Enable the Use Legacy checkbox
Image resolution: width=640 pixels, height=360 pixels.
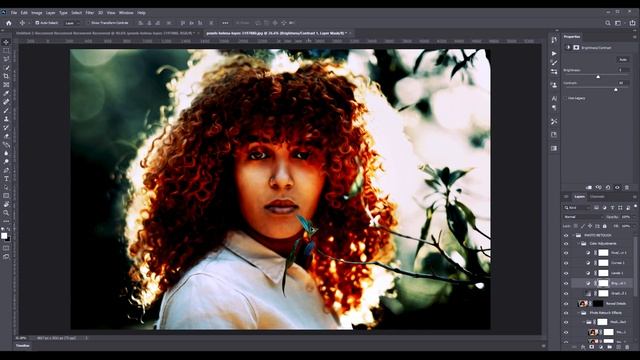click(566, 98)
